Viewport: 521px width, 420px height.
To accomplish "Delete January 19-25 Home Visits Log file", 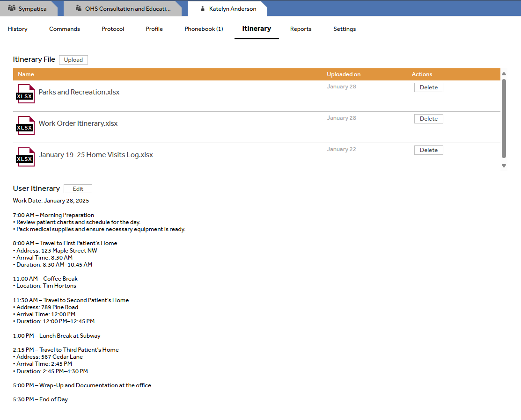I will point(428,150).
